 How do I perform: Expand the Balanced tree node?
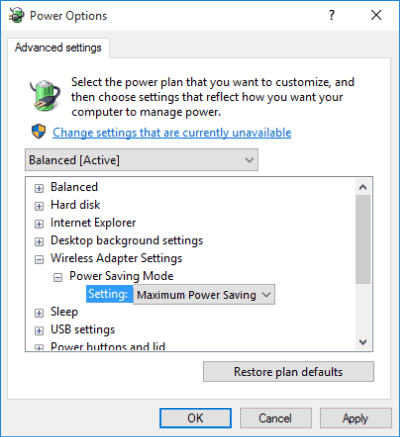pos(39,188)
